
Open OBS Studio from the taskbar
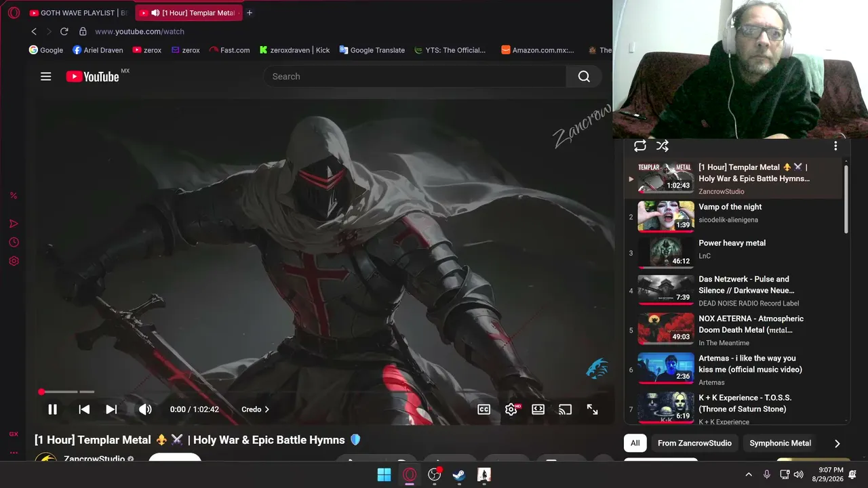(x=435, y=474)
